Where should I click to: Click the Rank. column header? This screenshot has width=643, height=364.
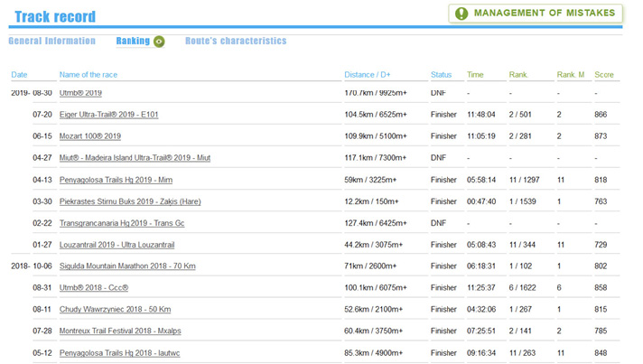tap(518, 75)
